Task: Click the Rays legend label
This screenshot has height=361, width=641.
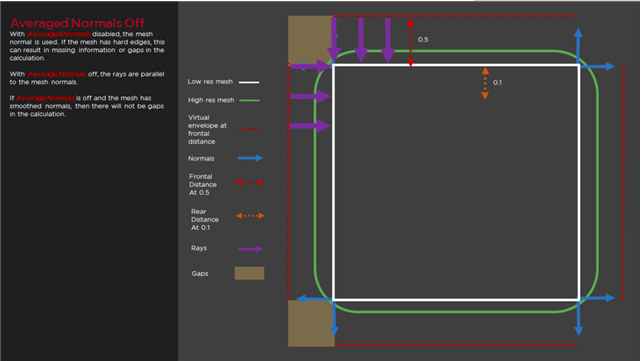Action: [x=199, y=248]
